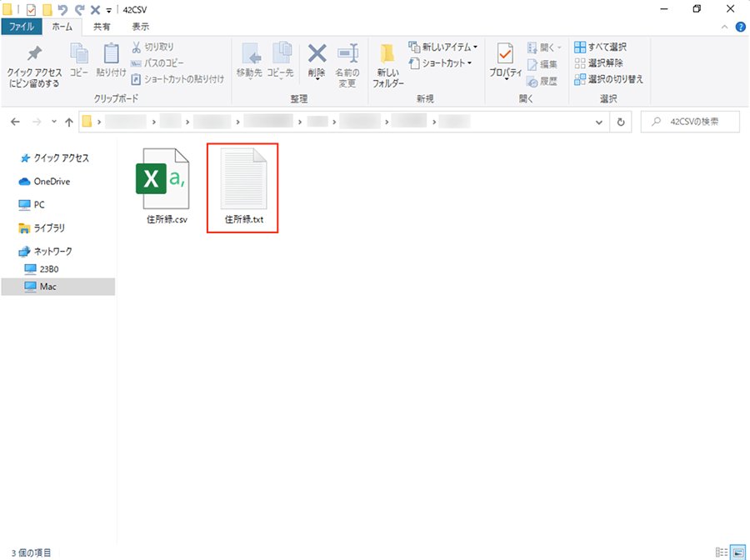Open the Open (開く) split dropdown arrow
This screenshot has width=750, height=560.
point(559,47)
